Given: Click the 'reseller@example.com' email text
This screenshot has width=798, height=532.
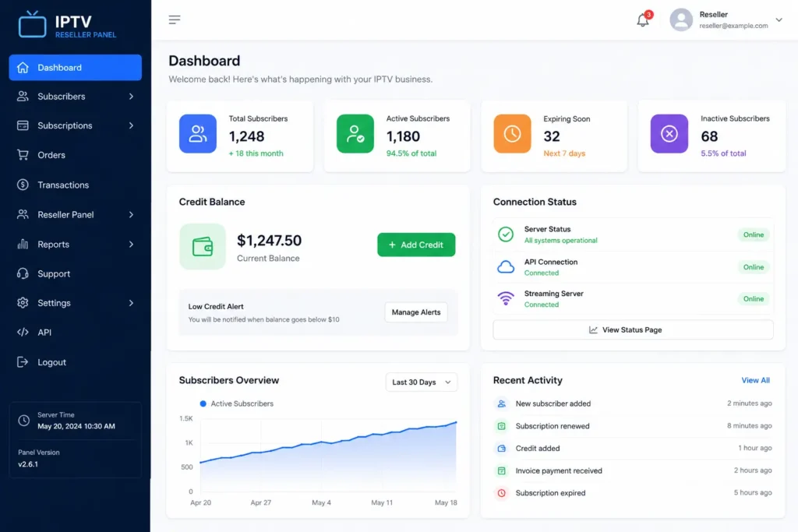Looking at the screenshot, I should tap(733, 26).
